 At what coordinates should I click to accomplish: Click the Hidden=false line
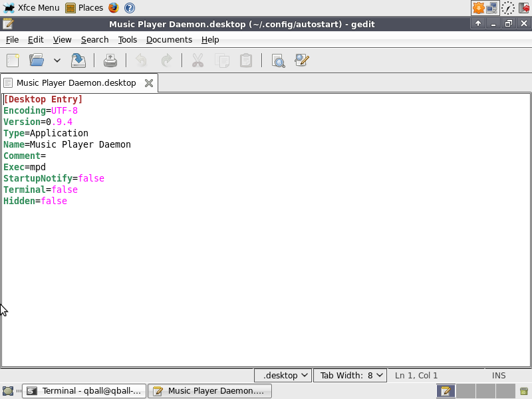point(35,201)
